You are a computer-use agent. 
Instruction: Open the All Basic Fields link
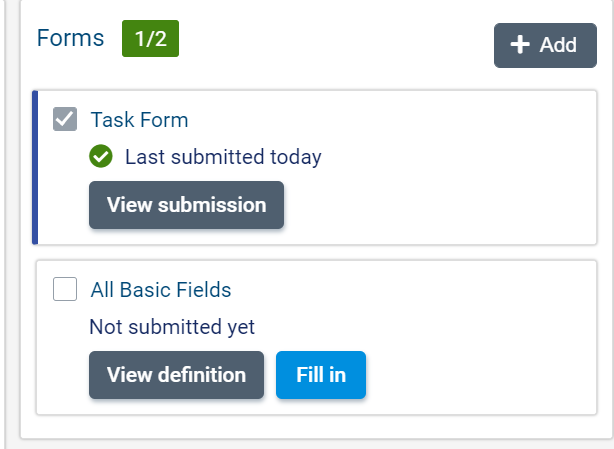[x=161, y=290]
